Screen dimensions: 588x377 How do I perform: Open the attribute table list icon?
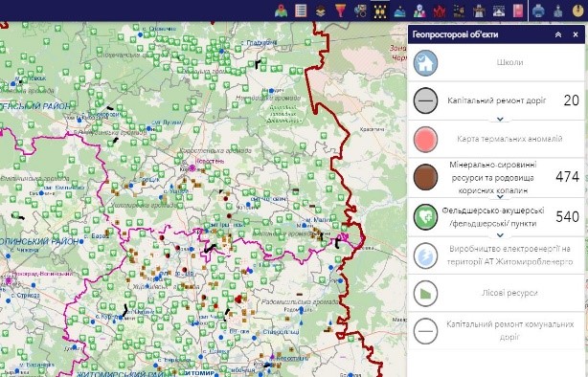click(301, 11)
